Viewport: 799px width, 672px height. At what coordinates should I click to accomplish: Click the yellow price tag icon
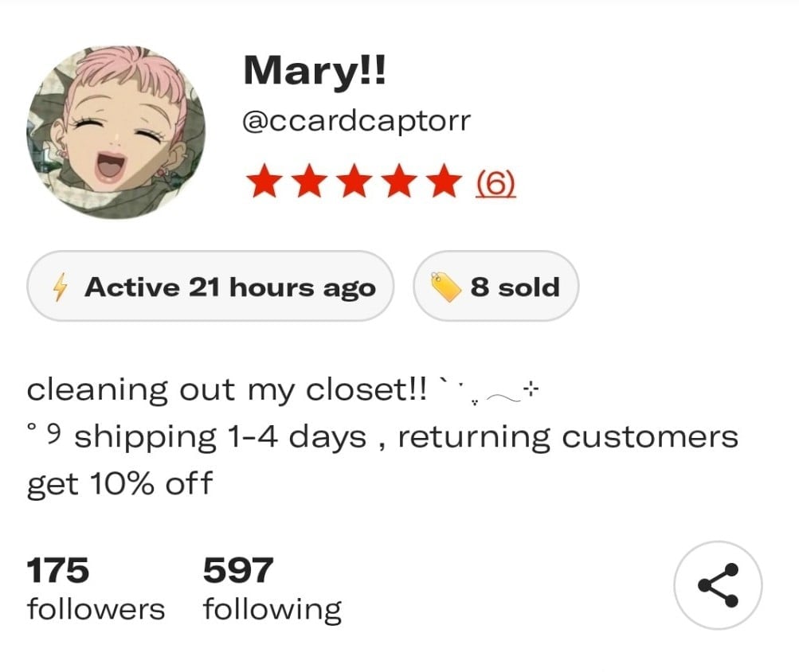[x=446, y=287]
